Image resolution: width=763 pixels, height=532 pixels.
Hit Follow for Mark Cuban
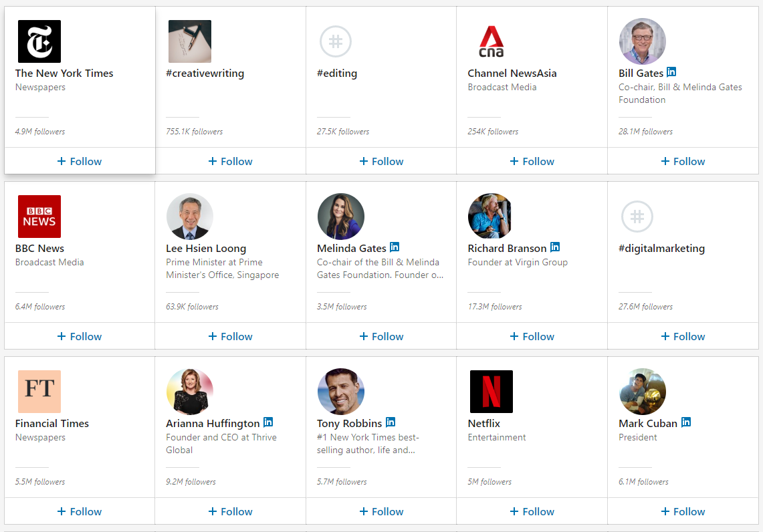coord(683,511)
